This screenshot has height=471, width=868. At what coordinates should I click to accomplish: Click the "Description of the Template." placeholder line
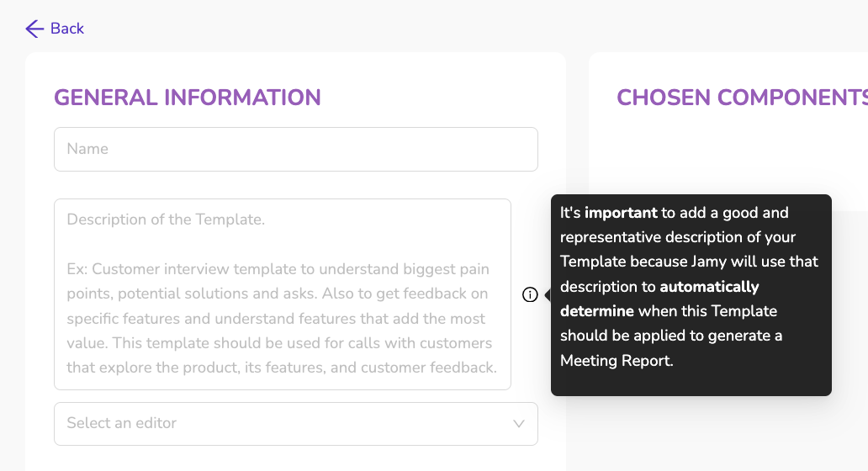click(166, 220)
